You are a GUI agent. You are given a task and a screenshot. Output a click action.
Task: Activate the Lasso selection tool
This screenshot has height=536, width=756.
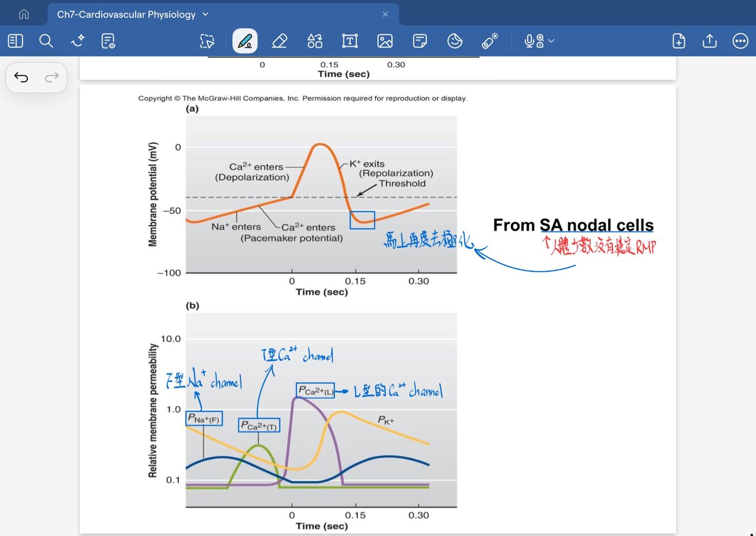[x=207, y=41]
